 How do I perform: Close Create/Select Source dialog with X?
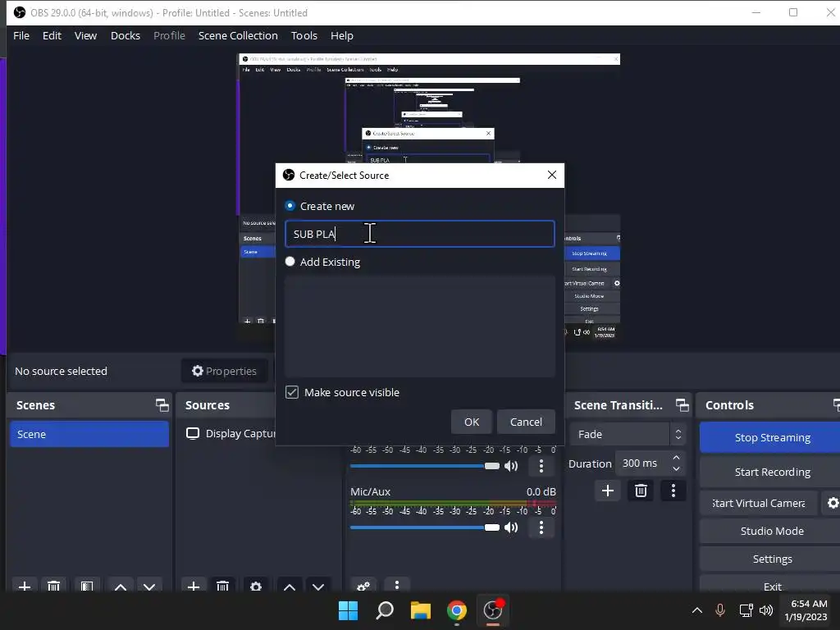552,176
